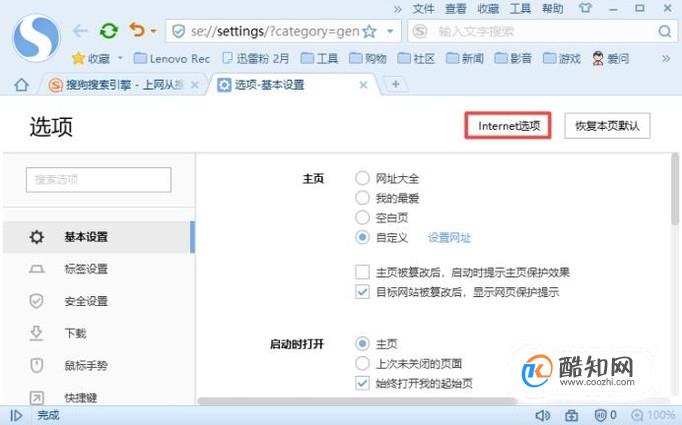
Task: Open 影音 bookmark folder
Action: [x=513, y=58]
